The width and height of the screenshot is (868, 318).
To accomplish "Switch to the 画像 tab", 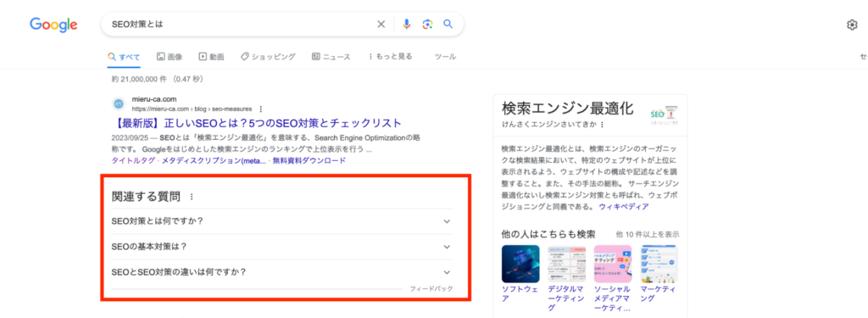I will pos(170,57).
